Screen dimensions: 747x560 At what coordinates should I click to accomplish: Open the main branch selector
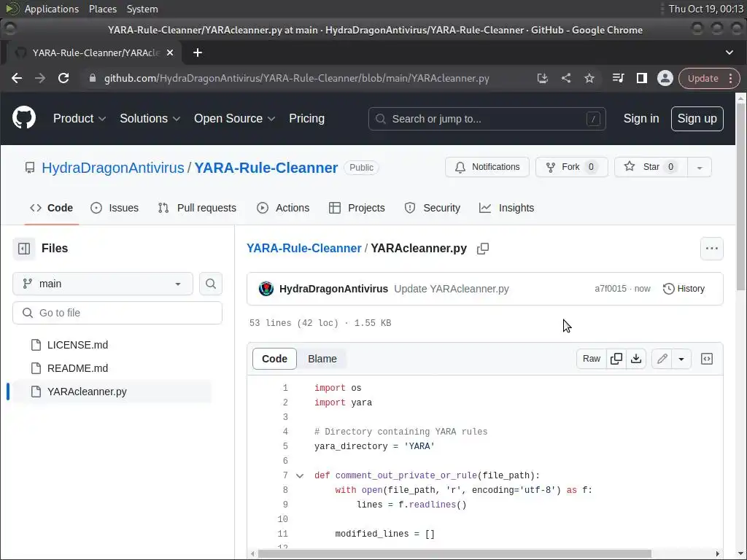click(x=102, y=284)
